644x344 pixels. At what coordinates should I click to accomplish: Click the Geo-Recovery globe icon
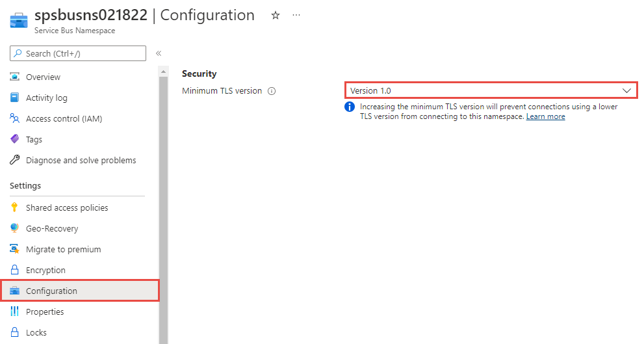click(x=15, y=228)
